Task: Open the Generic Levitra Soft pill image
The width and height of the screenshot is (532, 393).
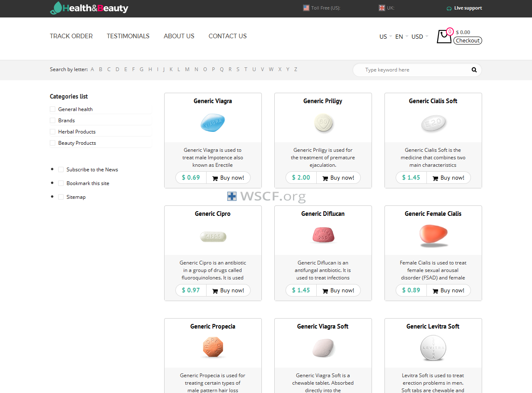Action: point(433,348)
